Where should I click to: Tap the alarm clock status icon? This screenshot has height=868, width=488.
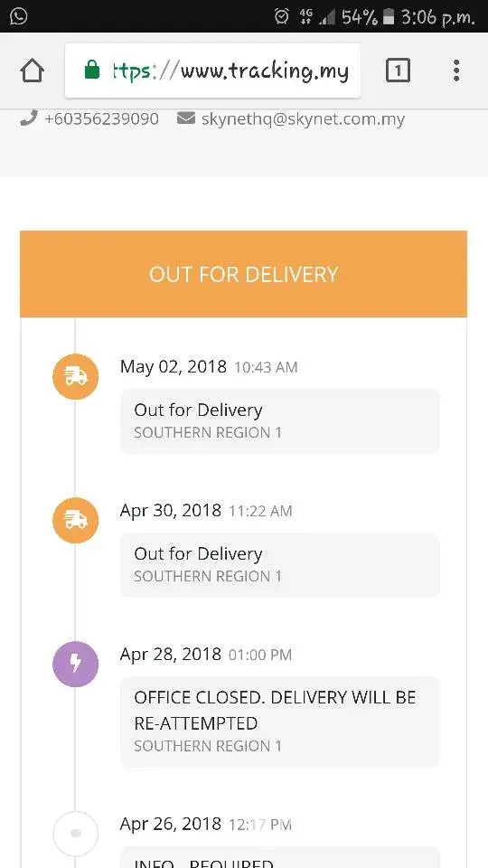point(282,16)
